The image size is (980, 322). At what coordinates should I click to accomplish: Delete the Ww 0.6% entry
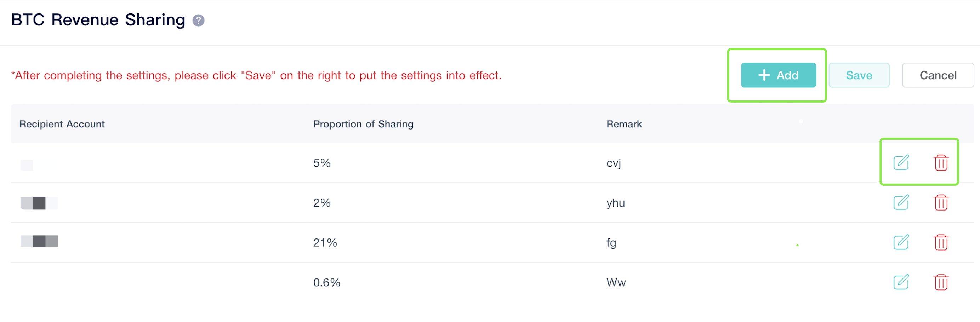tap(941, 282)
